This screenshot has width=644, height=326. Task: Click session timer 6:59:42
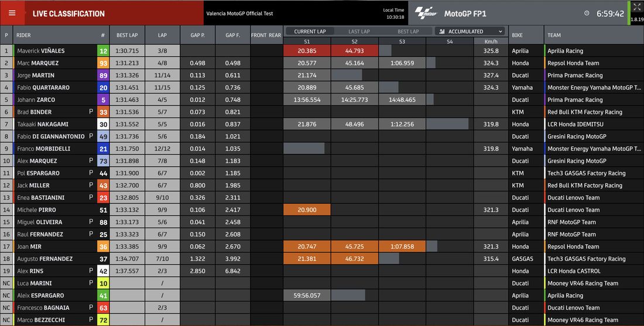click(x=610, y=13)
